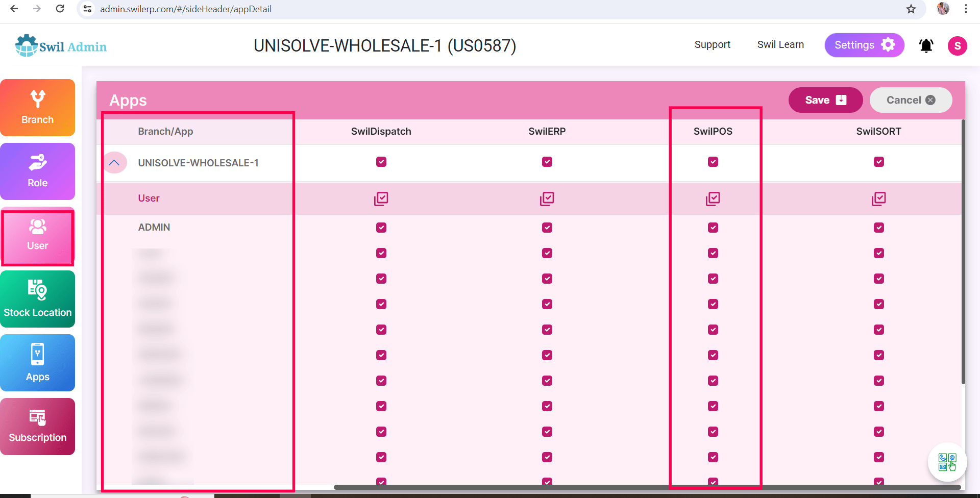Go back in browser history

click(x=14, y=9)
